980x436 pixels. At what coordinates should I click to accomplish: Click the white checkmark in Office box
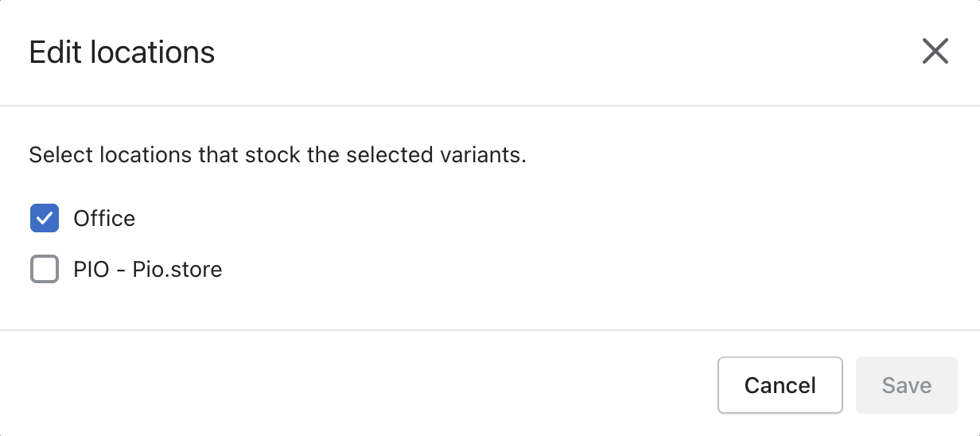[x=45, y=218]
